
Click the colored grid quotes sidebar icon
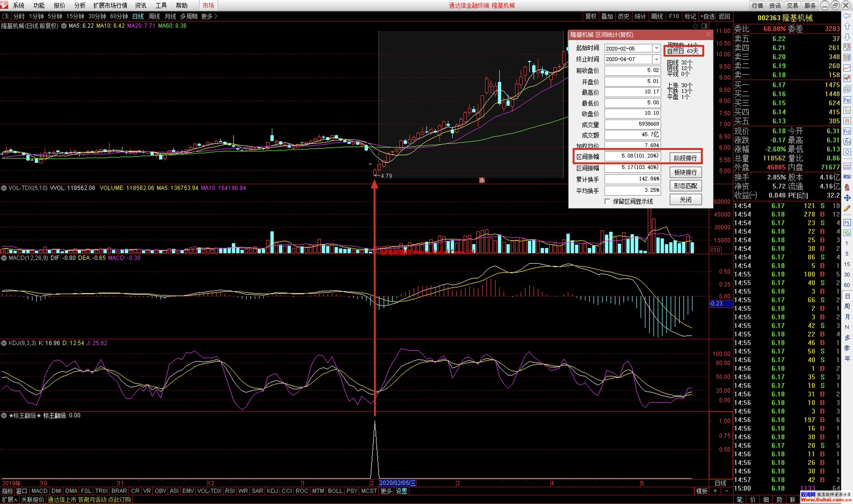point(847,58)
